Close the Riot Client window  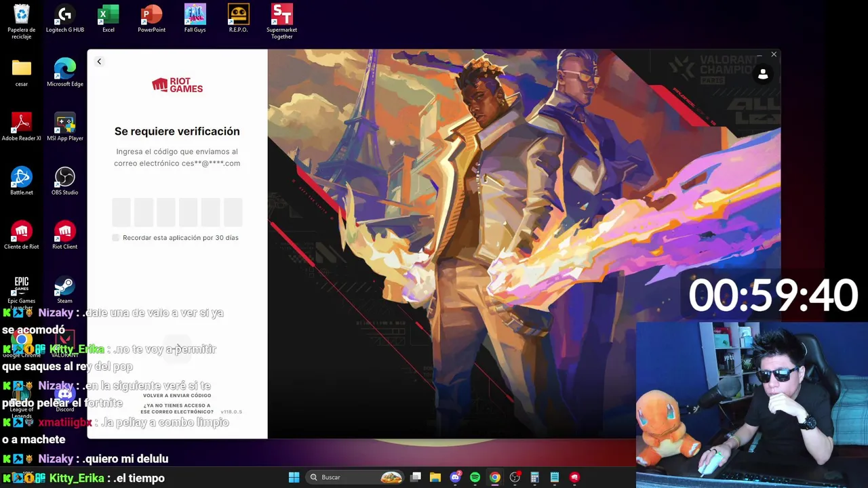pos(774,55)
